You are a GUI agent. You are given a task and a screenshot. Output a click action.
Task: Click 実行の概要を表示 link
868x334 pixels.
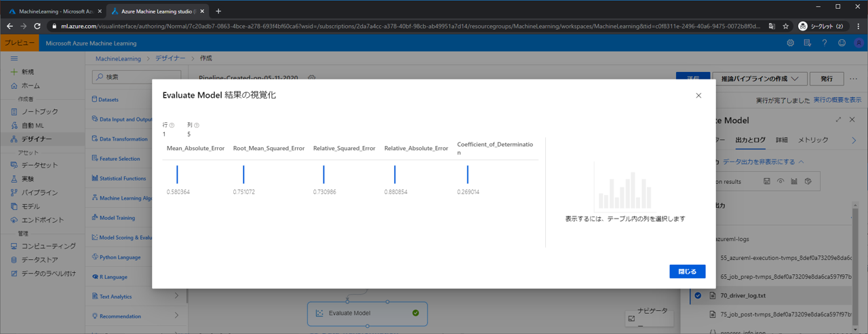837,100
